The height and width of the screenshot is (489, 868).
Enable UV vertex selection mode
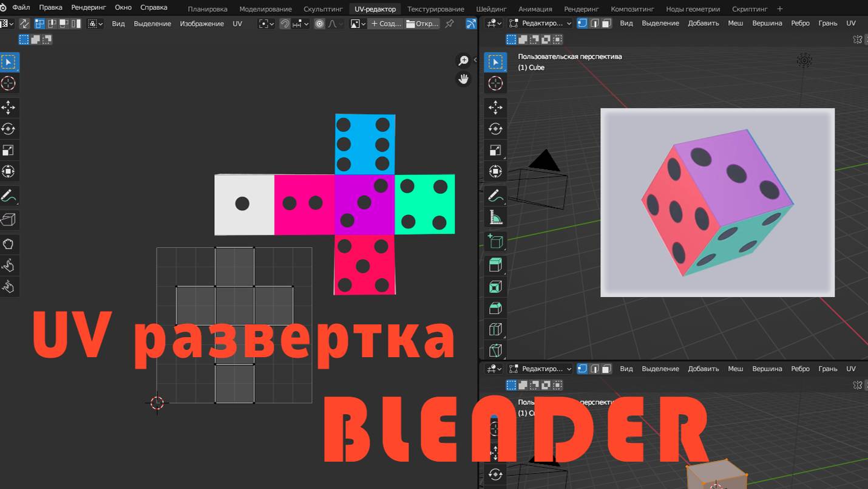[x=39, y=24]
